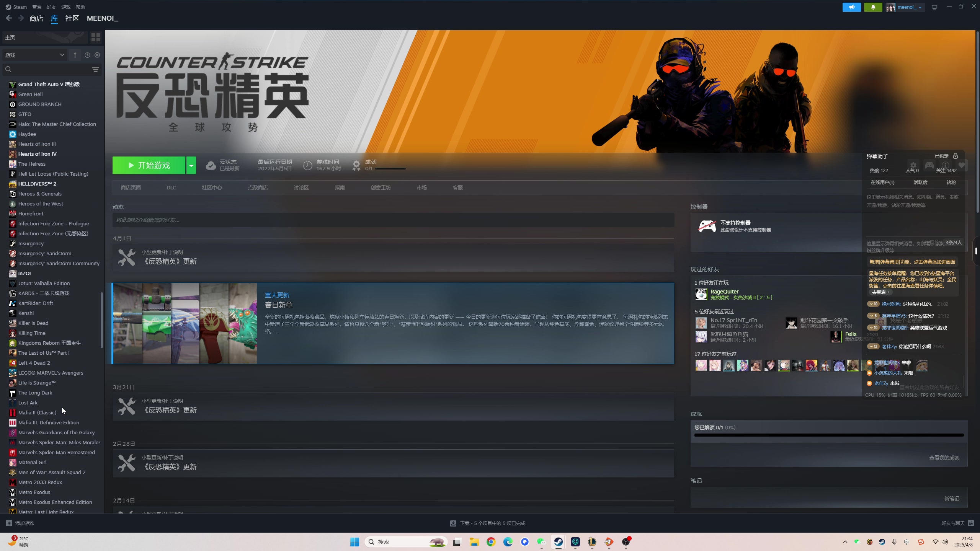The width and height of the screenshot is (980, 551).
Task: Select 在线用户(1) in danmaku overlay
Action: [x=882, y=182]
